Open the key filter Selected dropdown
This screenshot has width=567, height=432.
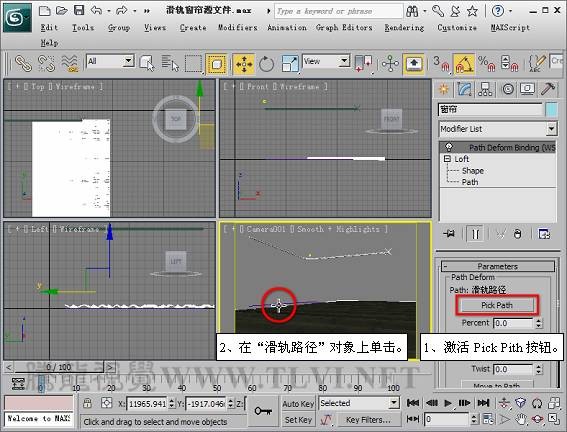[x=394, y=403]
